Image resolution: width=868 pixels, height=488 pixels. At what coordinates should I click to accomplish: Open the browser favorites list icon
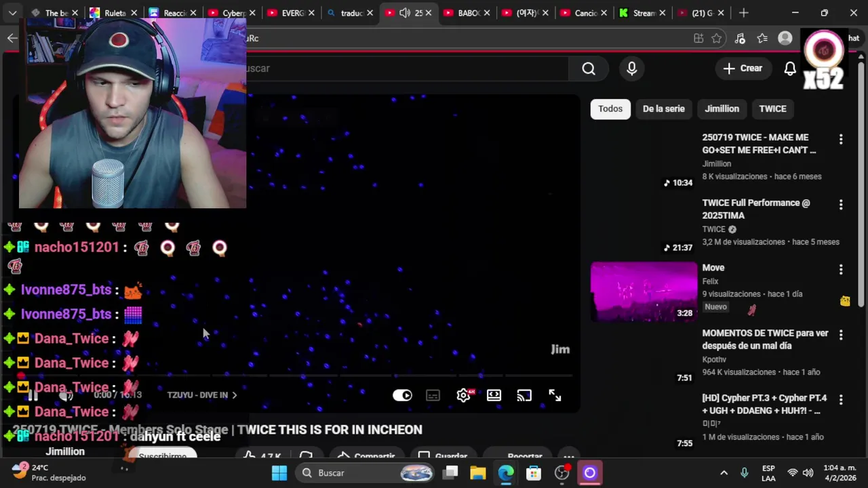pyautogui.click(x=762, y=39)
